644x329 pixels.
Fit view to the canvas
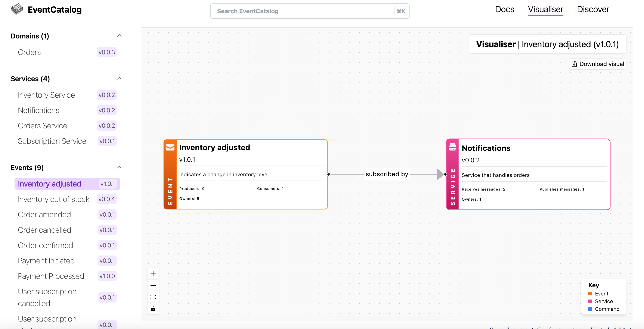click(x=153, y=297)
